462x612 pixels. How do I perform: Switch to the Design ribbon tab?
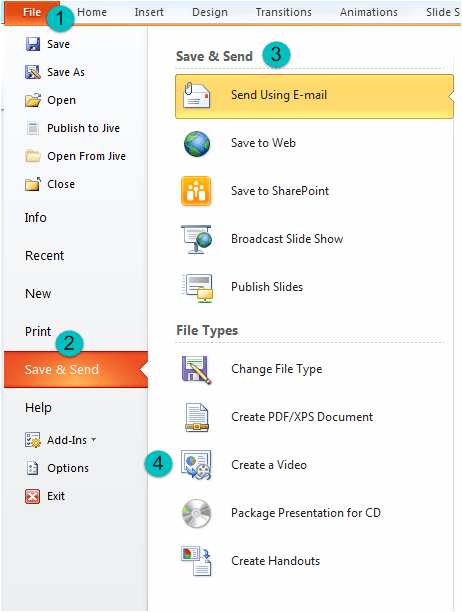point(210,12)
